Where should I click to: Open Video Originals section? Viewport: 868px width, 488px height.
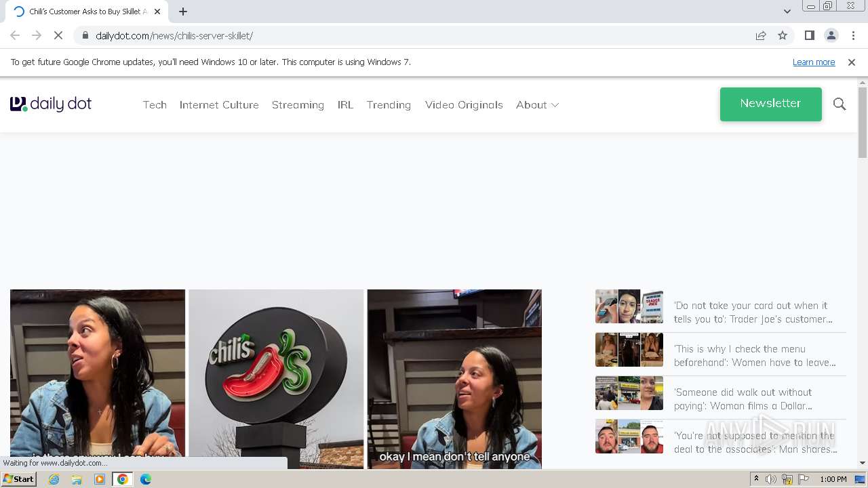[x=464, y=104]
